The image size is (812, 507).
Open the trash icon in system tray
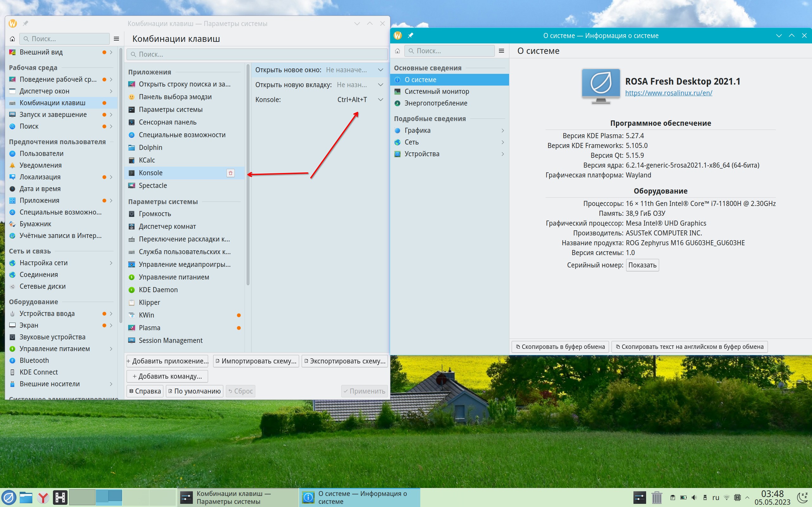coord(656,497)
